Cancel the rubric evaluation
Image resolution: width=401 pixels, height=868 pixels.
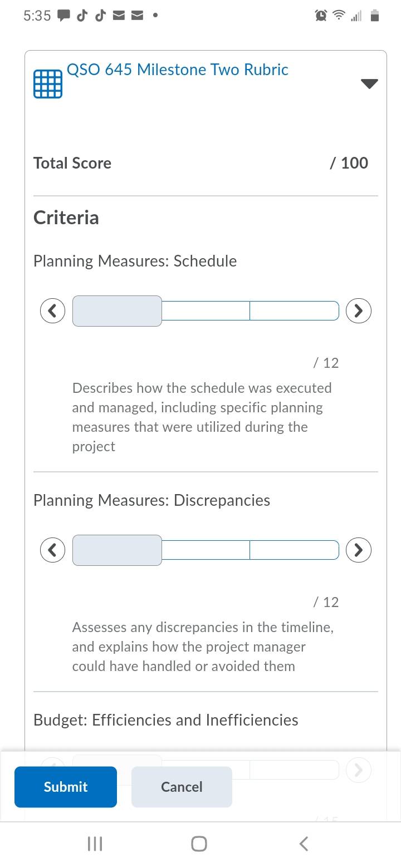[x=182, y=787]
